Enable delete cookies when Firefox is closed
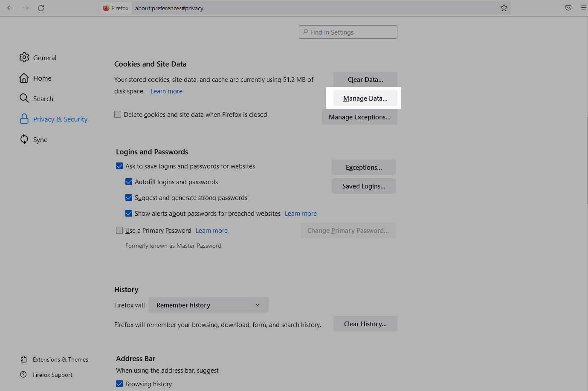The image size is (588, 391). tap(118, 114)
